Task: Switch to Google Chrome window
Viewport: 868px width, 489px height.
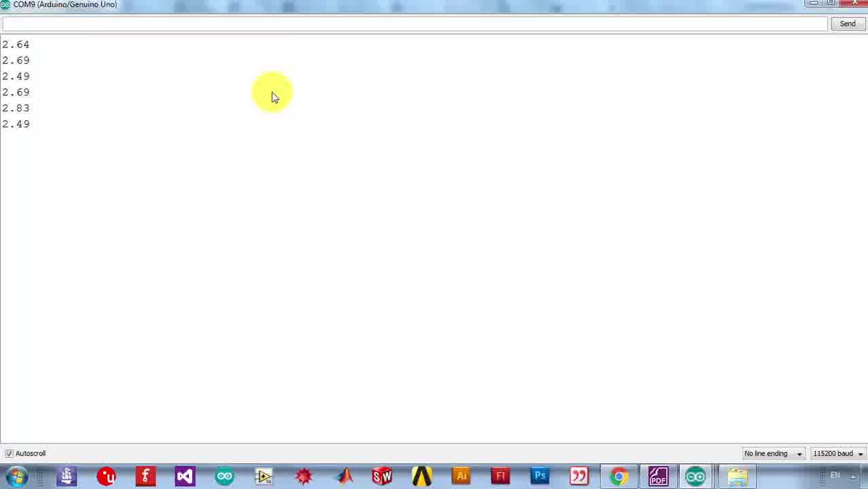Action: coord(619,476)
